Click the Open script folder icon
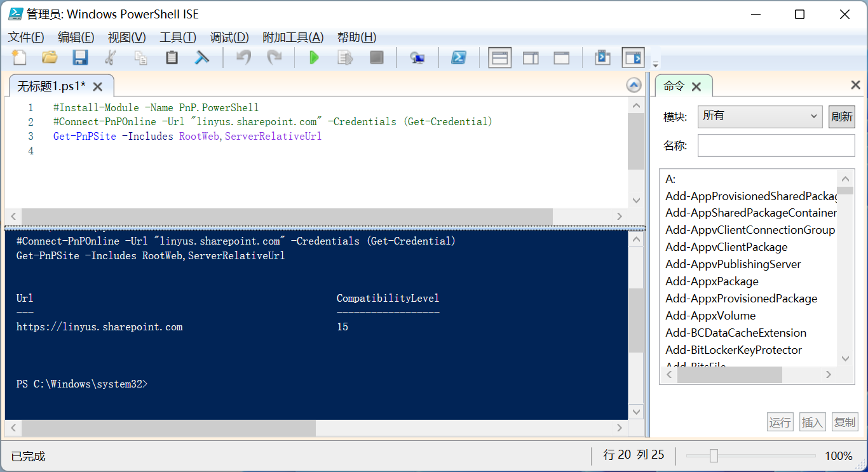Image resolution: width=868 pixels, height=472 pixels. (x=50, y=58)
